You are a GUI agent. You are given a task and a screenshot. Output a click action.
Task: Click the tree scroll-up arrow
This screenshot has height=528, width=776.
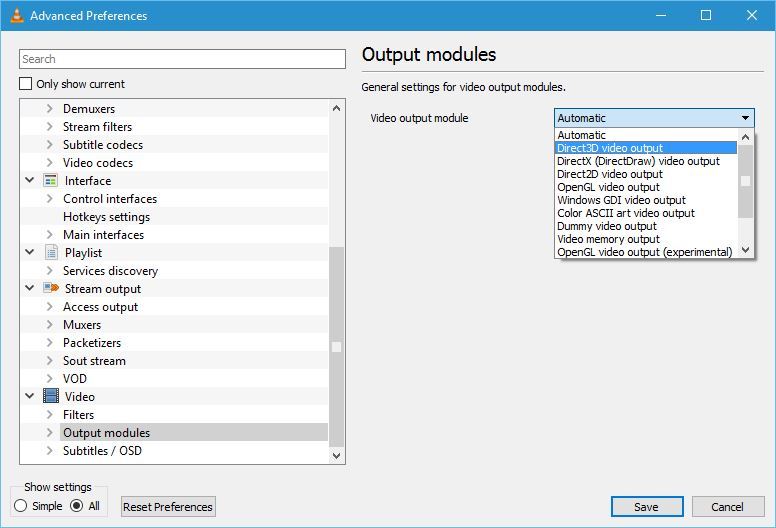click(337, 108)
